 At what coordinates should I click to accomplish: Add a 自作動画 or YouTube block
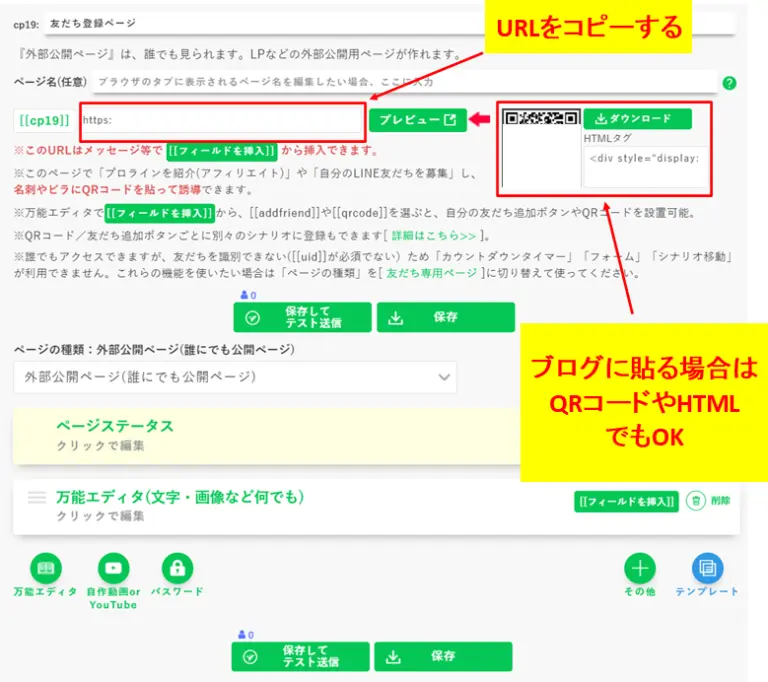[114, 568]
